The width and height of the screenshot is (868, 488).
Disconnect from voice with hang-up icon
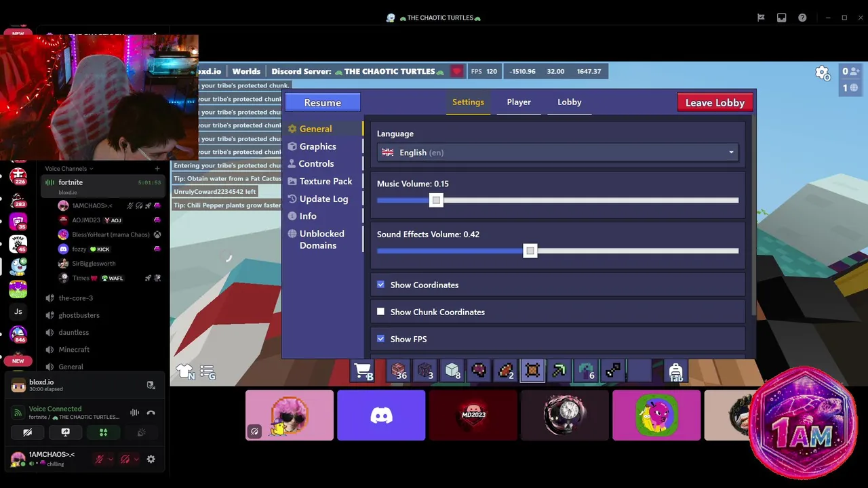click(x=151, y=412)
